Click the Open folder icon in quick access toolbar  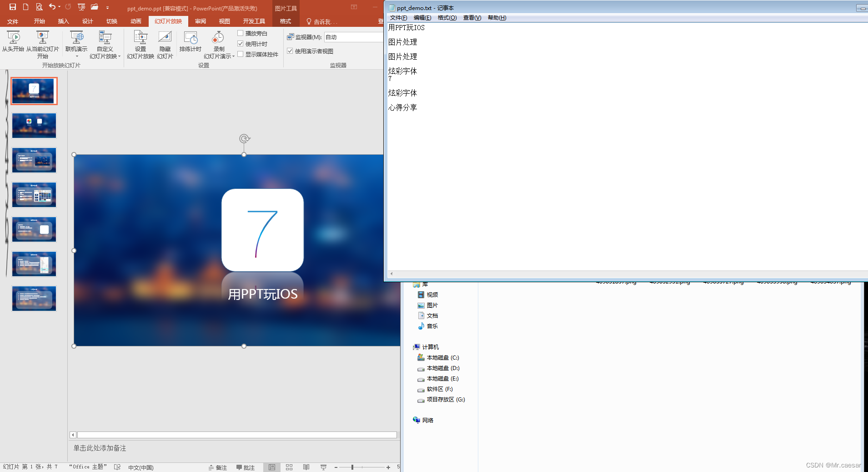pyautogui.click(x=95, y=7)
